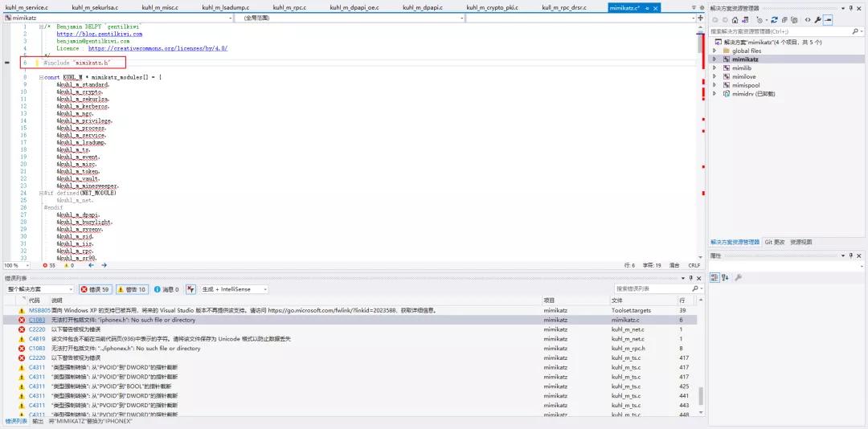Select kuhl_m_rpc.h C1083 error row

pyautogui.click(x=350, y=348)
